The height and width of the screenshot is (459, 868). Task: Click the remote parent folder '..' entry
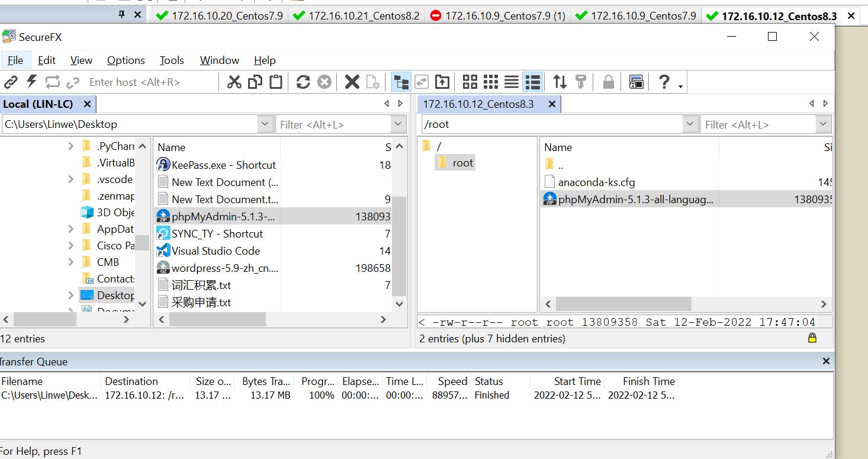click(554, 165)
